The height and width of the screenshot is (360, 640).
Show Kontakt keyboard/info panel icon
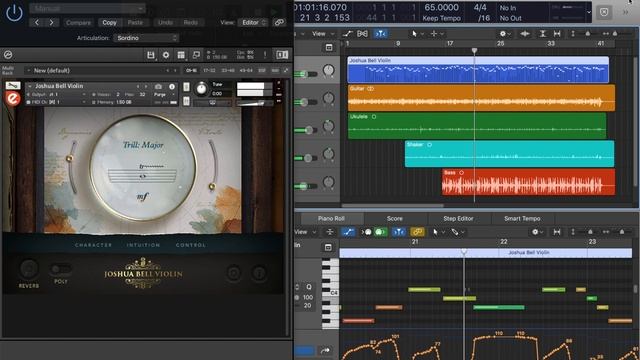(282, 55)
